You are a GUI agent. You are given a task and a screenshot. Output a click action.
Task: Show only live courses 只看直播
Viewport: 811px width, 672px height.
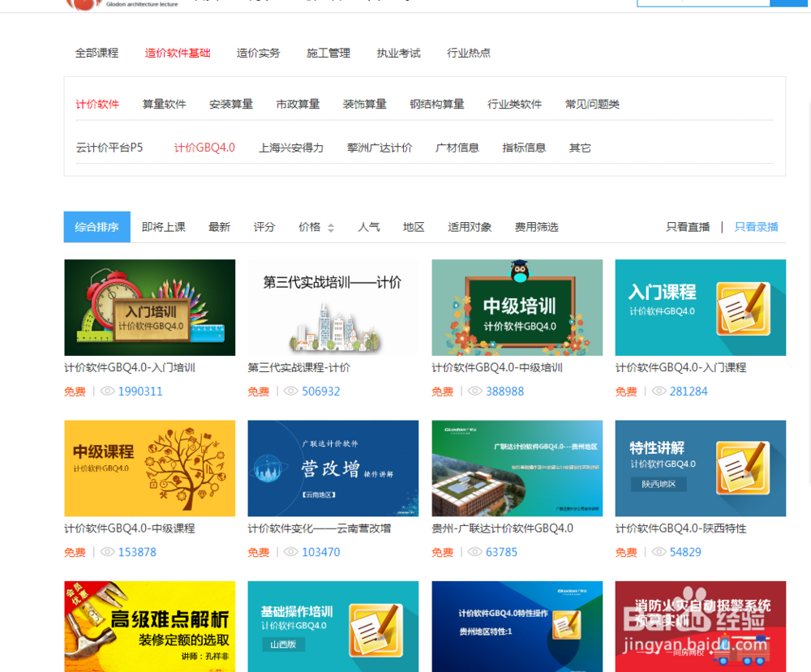coord(688,227)
